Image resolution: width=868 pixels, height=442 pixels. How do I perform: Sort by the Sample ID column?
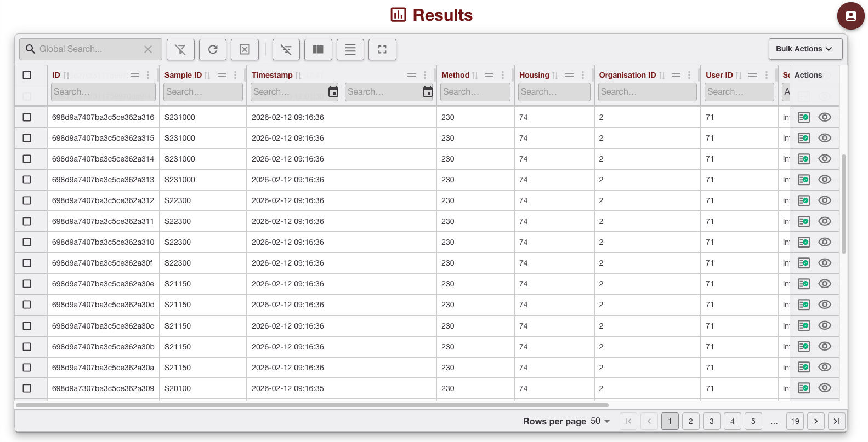coord(207,76)
